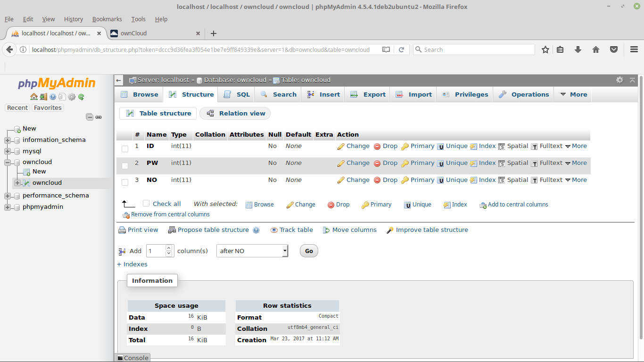This screenshot has width=644, height=362.
Task: Open the phpMyAdmin documentation icon
Action: 53,97
